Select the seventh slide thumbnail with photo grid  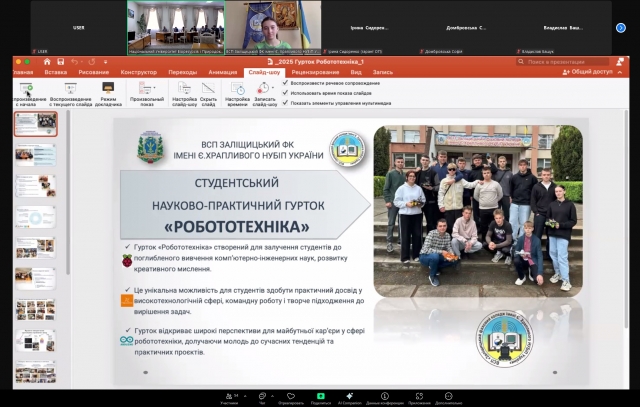click(36, 309)
